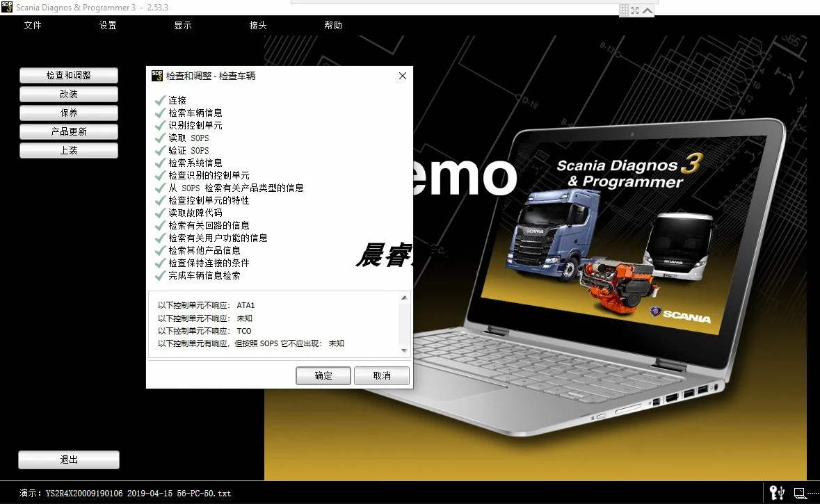Click the demo file name in status bar
Image resolution: width=820 pixels, height=504 pixels.
pos(138,493)
